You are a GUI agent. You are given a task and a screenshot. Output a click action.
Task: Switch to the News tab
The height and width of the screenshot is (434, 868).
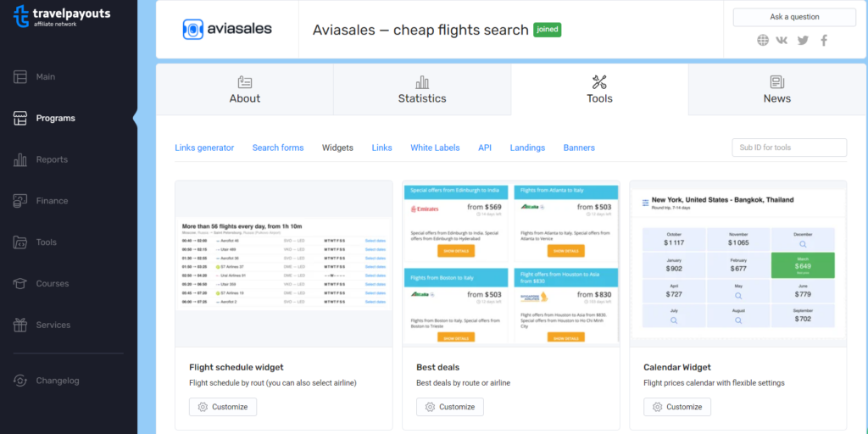[777, 90]
